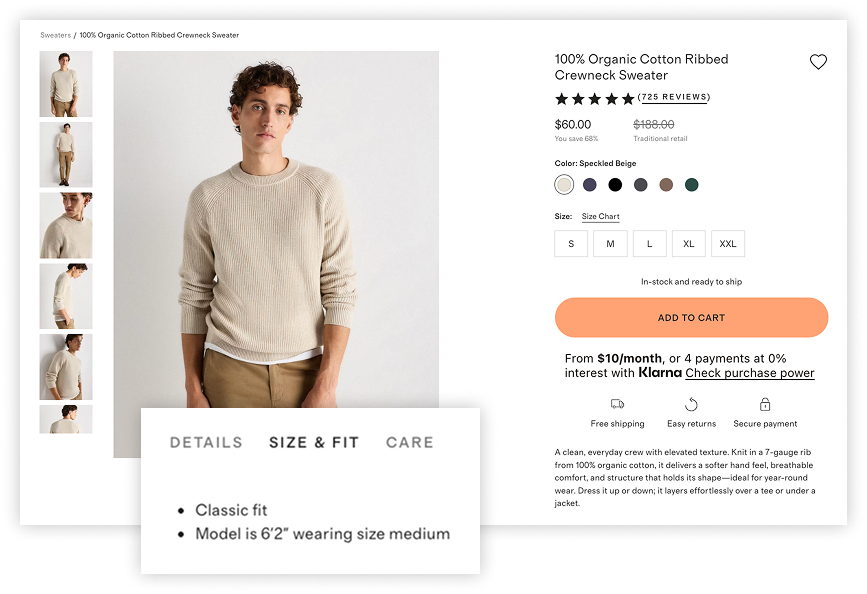Select size XL
The height and width of the screenshot is (594, 867).
click(x=688, y=243)
